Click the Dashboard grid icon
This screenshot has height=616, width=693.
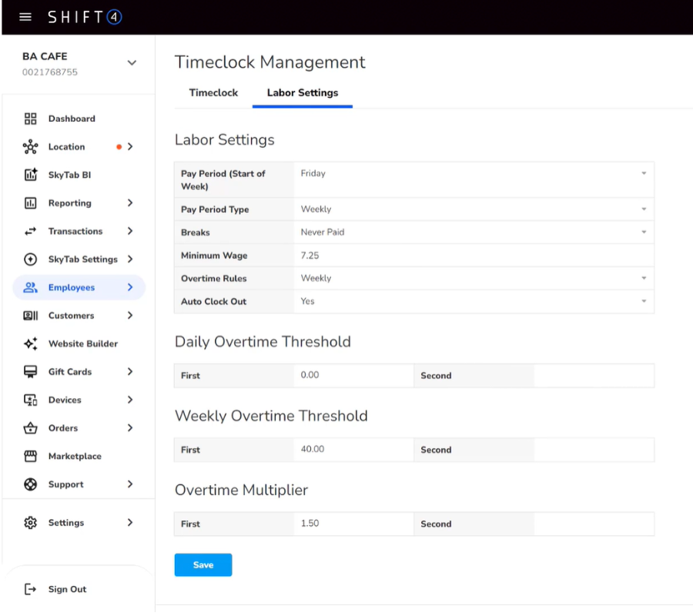click(31, 119)
